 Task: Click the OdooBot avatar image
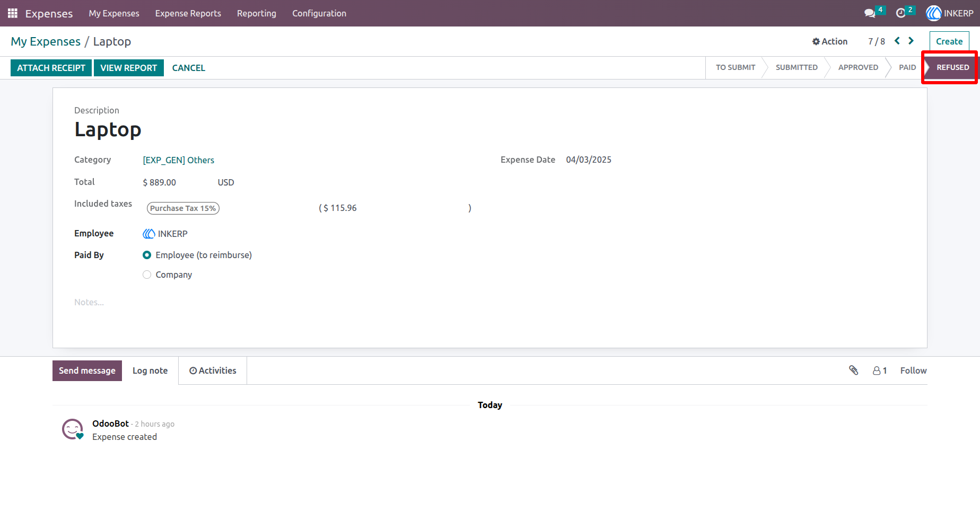coord(73,429)
